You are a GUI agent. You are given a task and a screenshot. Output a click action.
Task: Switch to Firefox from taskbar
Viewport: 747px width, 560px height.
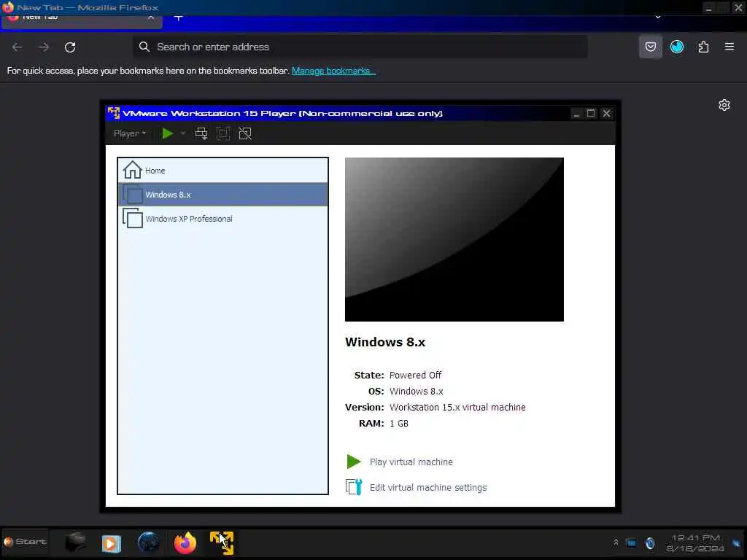pos(185,542)
